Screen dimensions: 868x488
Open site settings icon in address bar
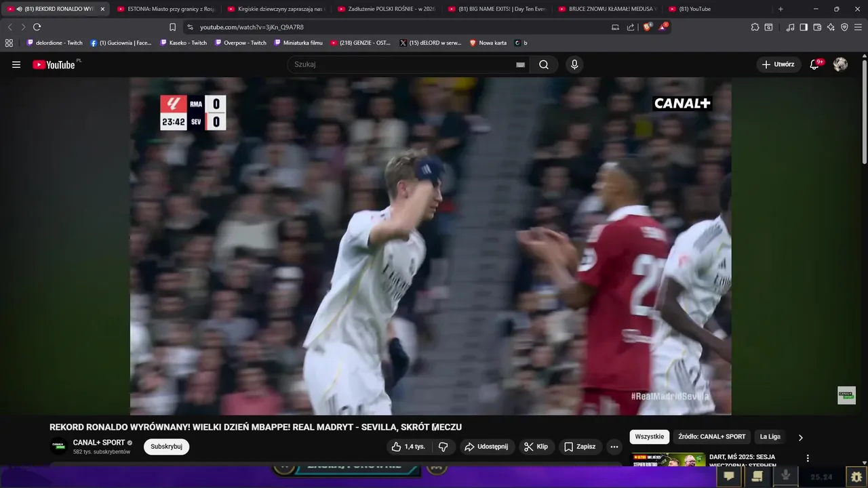point(190,27)
